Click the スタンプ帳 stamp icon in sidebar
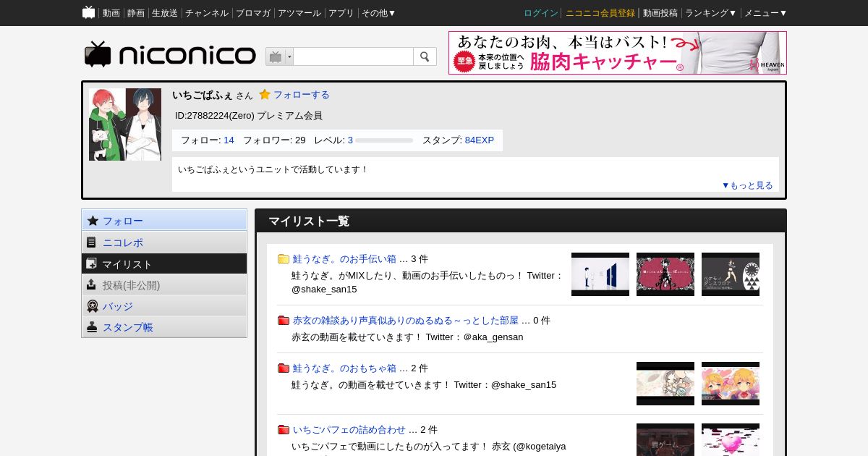Screen dimensions: 868x456 [x=92, y=327]
